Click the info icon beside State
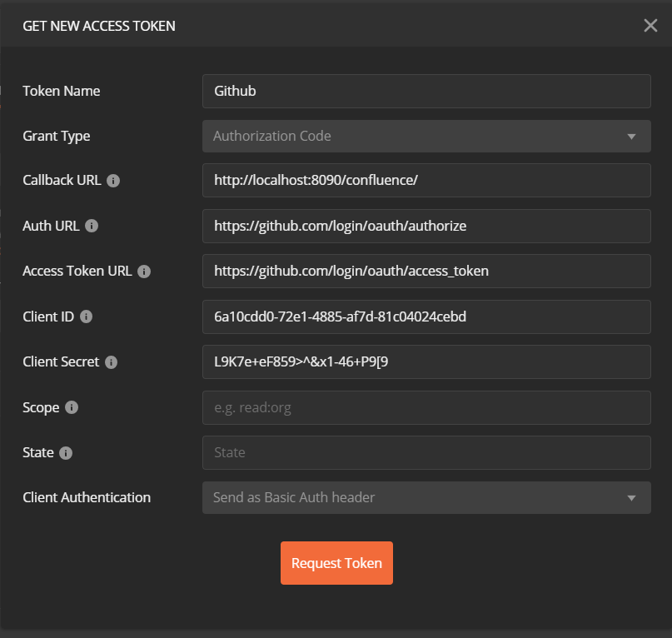This screenshot has height=638, width=672. click(x=67, y=452)
